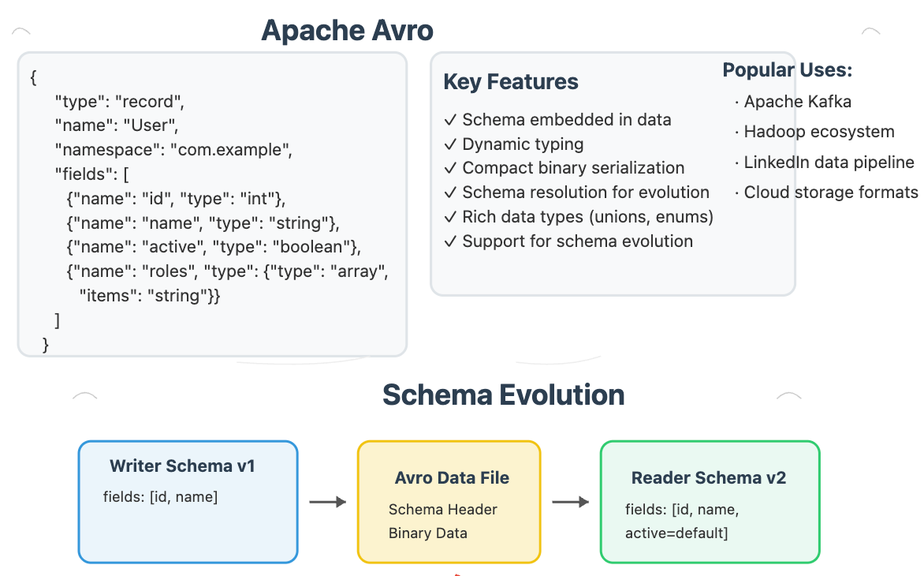Click the checkmark beside Schema embedded in data
Screen dimensions: 924x576
(x=450, y=120)
